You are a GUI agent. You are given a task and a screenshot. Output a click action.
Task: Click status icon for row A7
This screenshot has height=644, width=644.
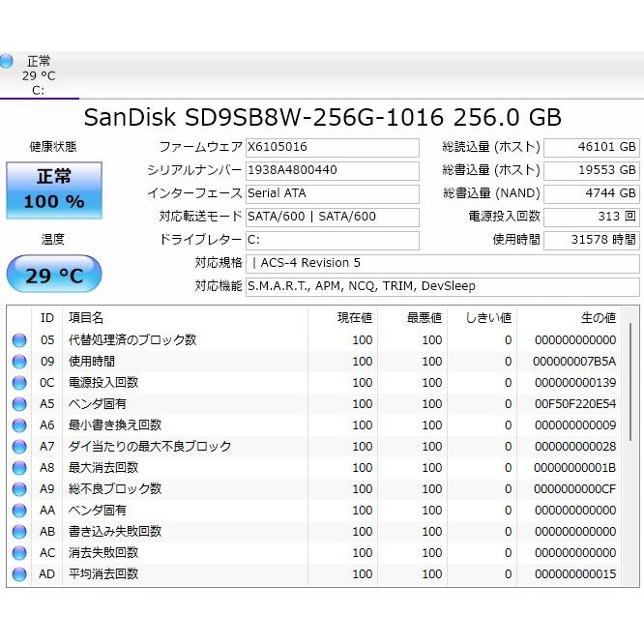click(x=19, y=447)
